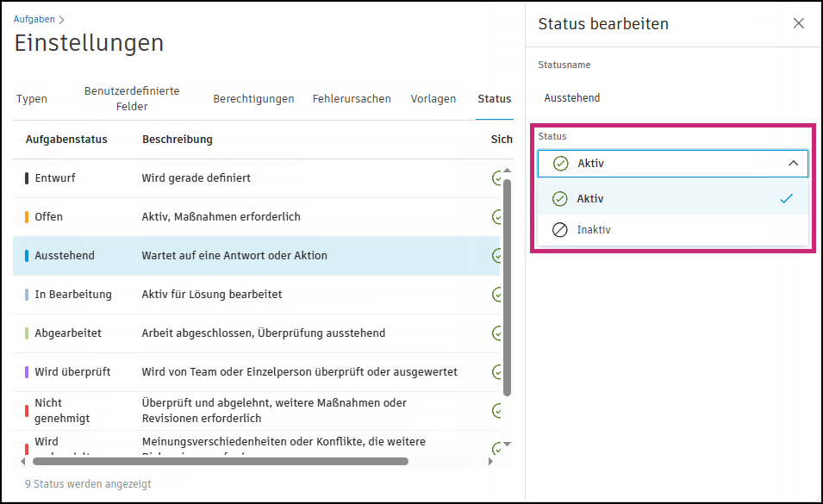
Task: Click the orange color bar beside Offen
Action: 28,217
